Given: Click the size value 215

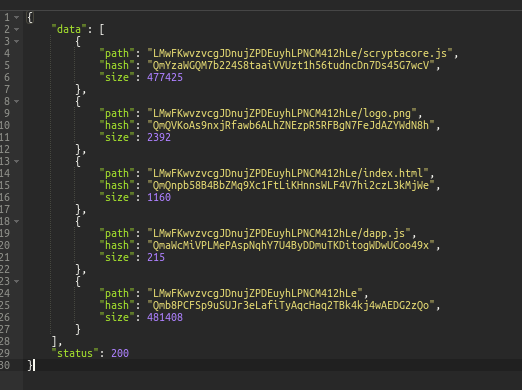Looking at the screenshot, I should tap(156, 257).
